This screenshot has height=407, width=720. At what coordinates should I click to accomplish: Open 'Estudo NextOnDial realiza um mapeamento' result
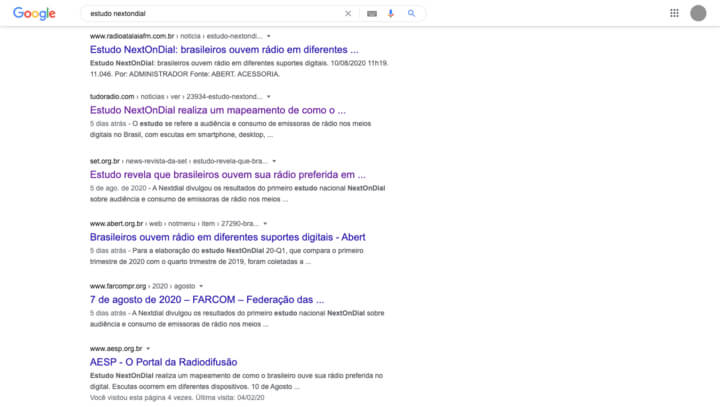click(x=218, y=110)
